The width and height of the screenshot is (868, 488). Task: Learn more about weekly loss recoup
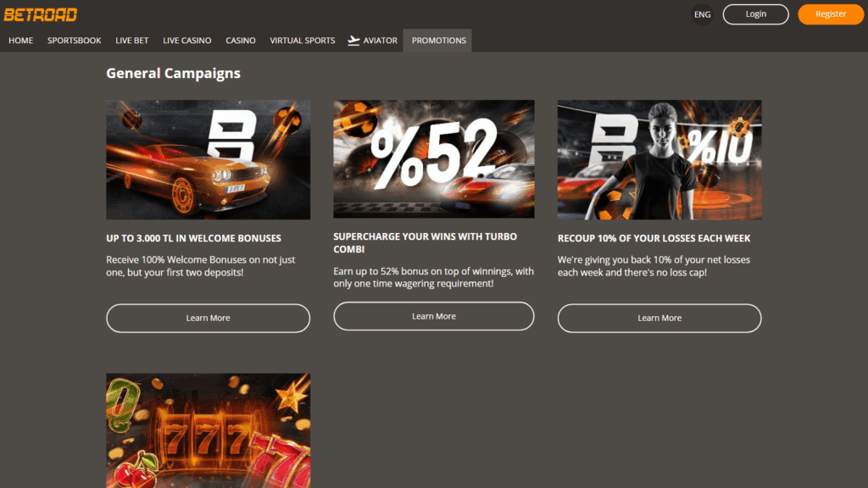(x=659, y=319)
